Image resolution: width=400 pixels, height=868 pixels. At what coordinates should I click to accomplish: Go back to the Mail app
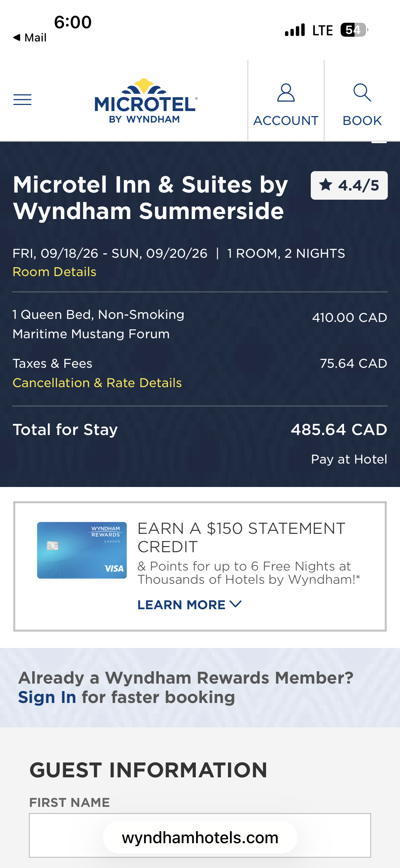[x=30, y=37]
